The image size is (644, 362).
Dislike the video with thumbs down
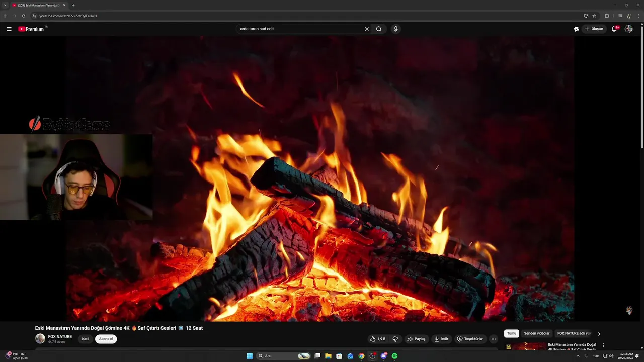click(x=395, y=339)
